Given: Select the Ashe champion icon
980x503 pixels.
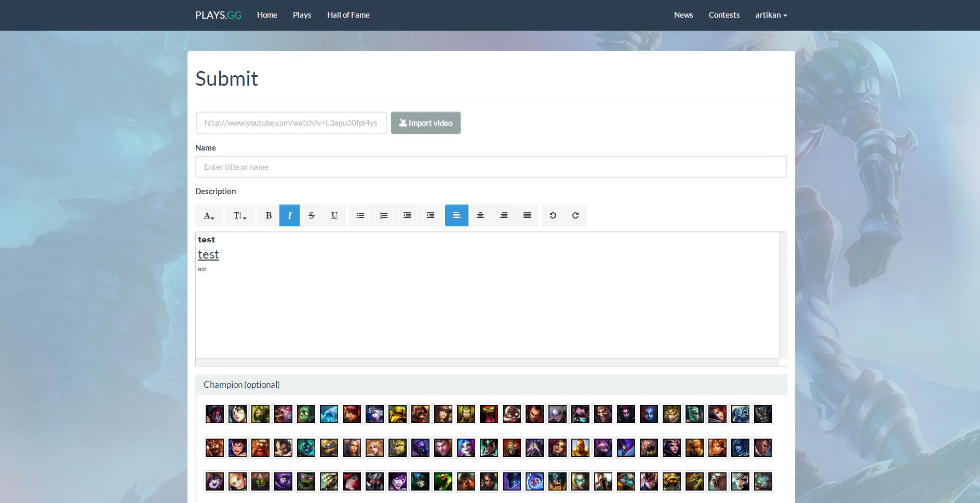Looking at the screenshot, I should (374, 414).
